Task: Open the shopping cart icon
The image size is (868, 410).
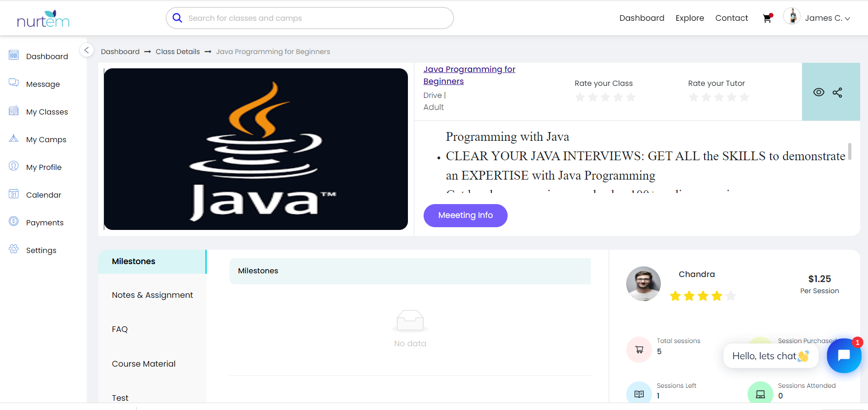Action: pos(767,18)
